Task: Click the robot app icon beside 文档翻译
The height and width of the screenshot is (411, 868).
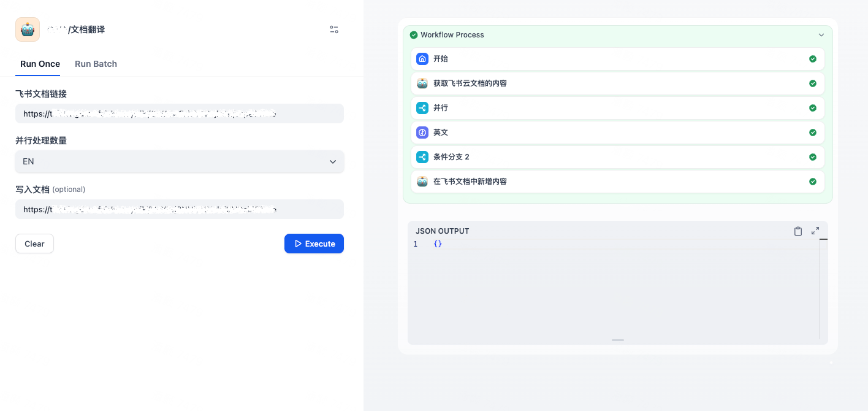Action: coord(28,29)
